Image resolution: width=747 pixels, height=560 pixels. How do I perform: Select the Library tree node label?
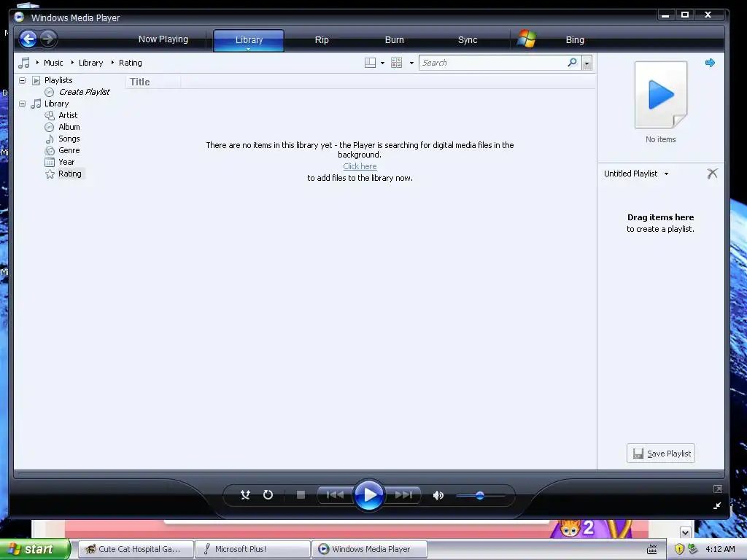pos(56,104)
